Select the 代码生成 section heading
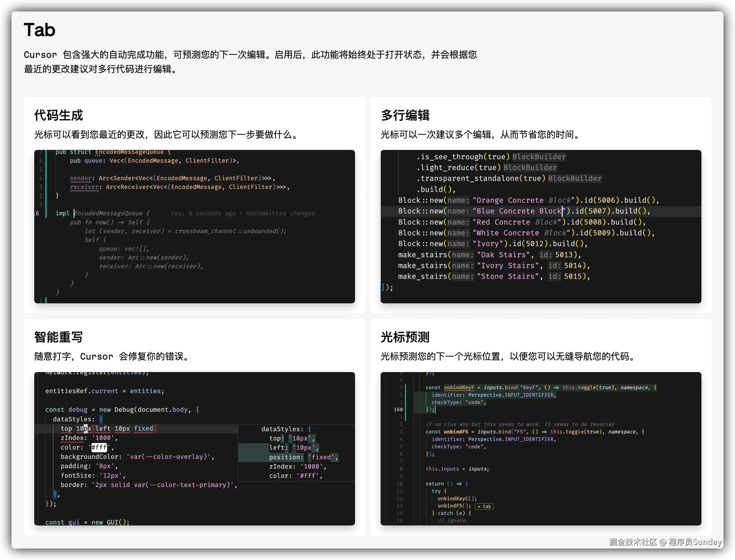Screen dimensions: 735x560 point(58,115)
